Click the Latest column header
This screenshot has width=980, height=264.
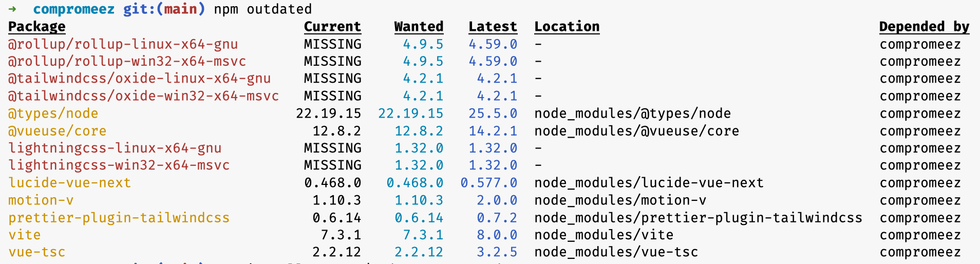[x=493, y=27]
